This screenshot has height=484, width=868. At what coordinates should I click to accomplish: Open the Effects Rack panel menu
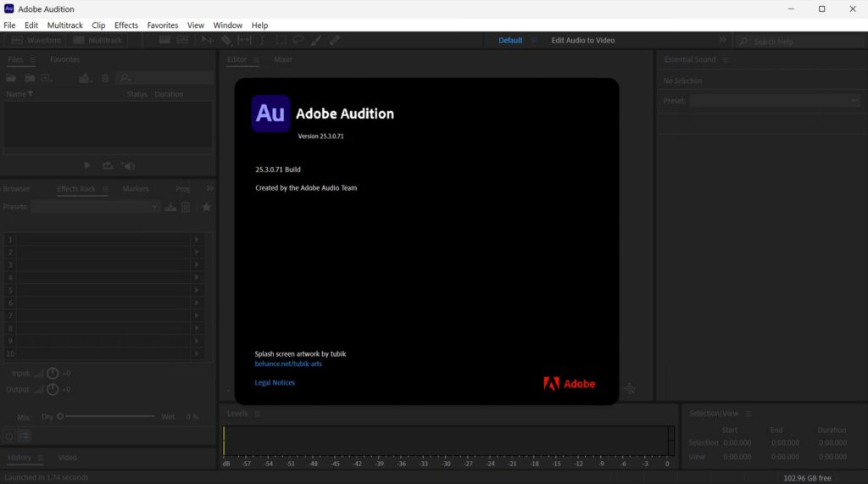pos(105,189)
